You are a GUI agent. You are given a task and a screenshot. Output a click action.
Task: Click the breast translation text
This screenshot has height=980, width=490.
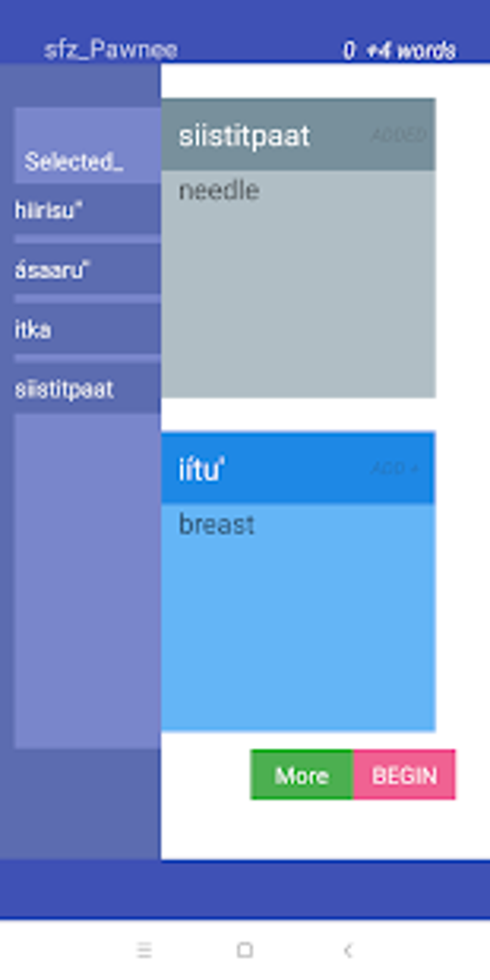coord(216,524)
